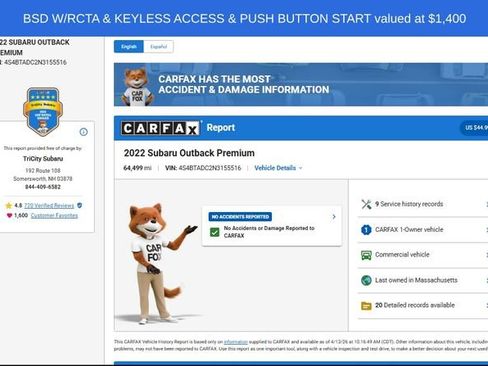Click the CARFAX 1-Owner badge icon
The image size is (488, 366).
pyautogui.click(x=366, y=230)
